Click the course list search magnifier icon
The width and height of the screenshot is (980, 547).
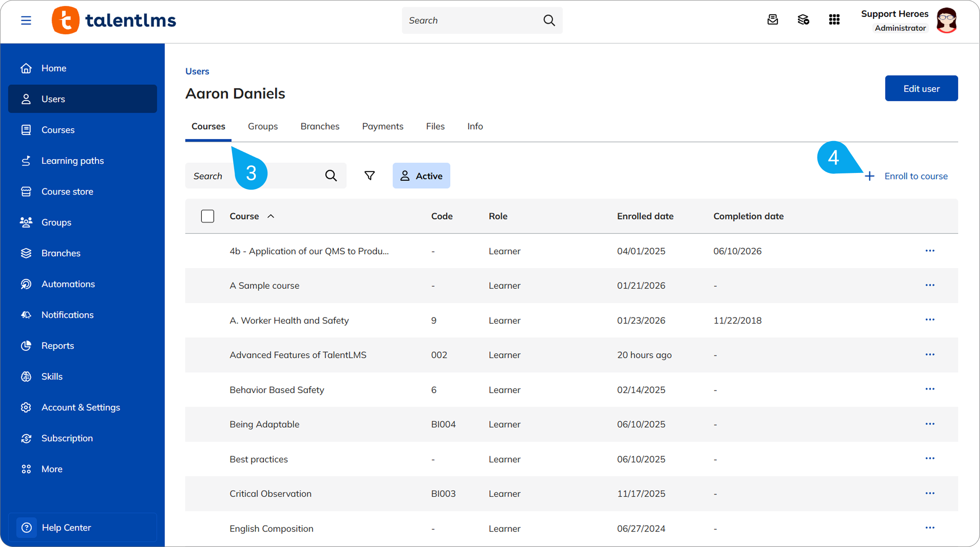click(x=331, y=176)
